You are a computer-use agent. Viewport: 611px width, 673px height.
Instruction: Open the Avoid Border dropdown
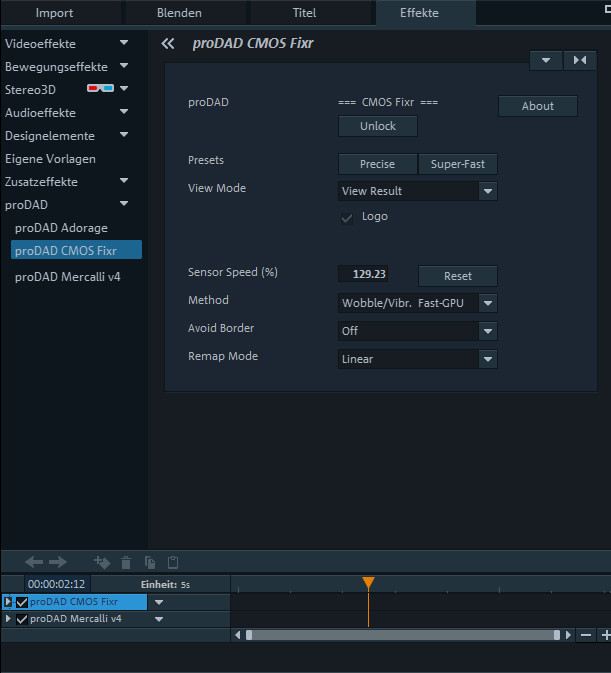(488, 331)
